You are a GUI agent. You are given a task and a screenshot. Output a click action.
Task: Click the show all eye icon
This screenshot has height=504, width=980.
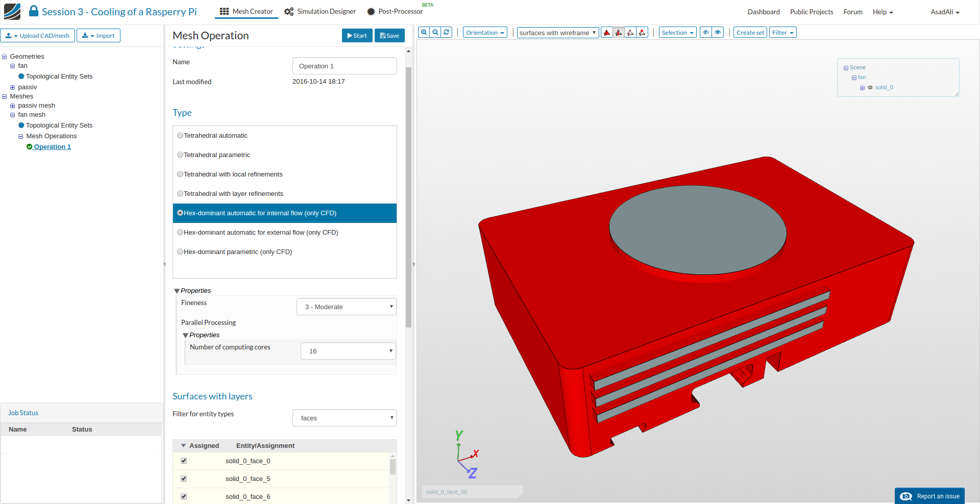tap(718, 33)
